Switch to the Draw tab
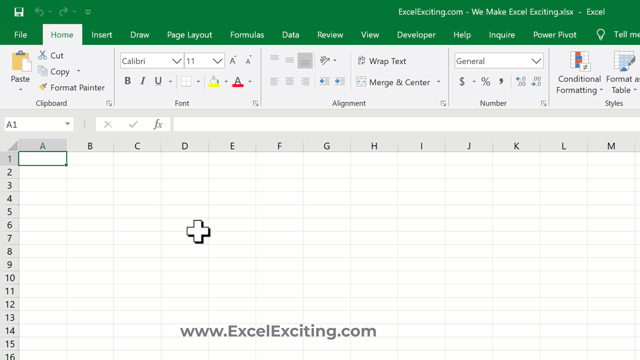The height and width of the screenshot is (360, 640). point(140,35)
